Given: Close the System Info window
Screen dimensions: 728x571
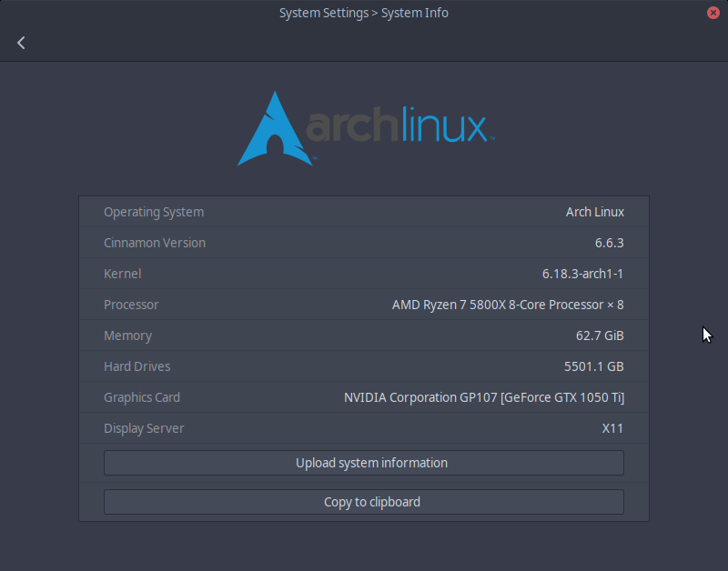Looking at the screenshot, I should pos(713,13).
